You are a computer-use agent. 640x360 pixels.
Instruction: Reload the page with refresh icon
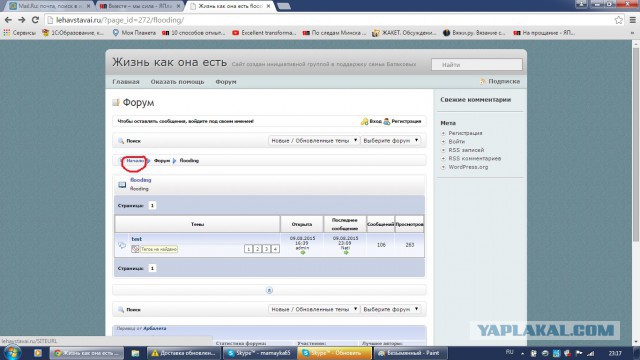coord(35,20)
